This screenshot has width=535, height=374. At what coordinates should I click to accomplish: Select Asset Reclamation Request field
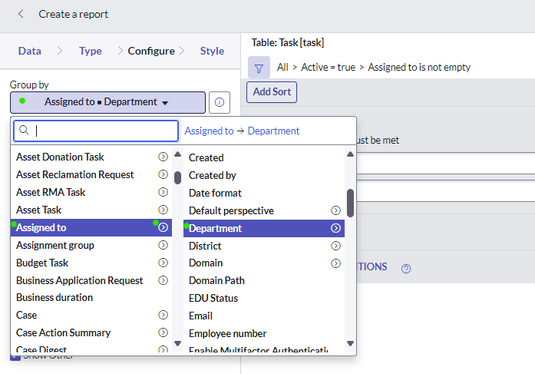75,174
